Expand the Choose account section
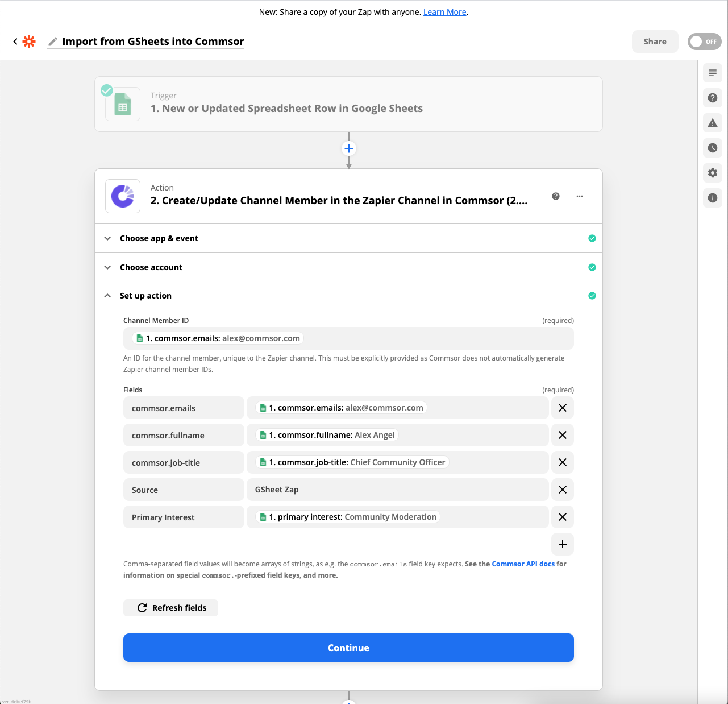 348,267
